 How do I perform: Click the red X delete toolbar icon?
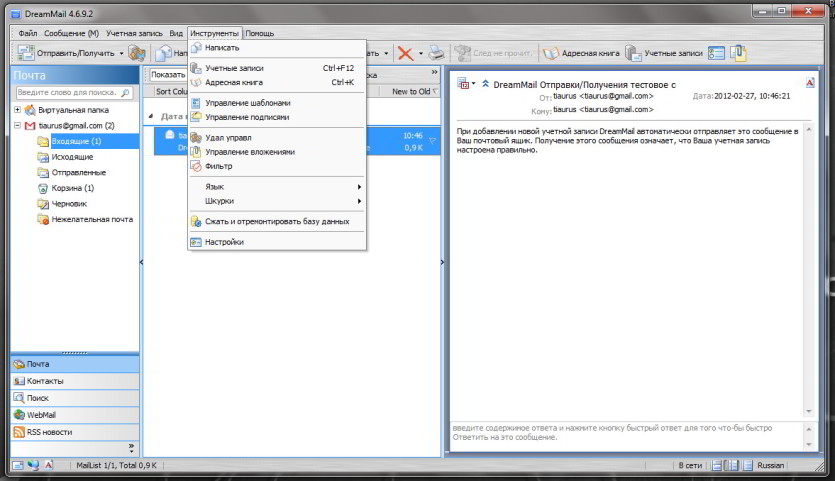tap(405, 53)
